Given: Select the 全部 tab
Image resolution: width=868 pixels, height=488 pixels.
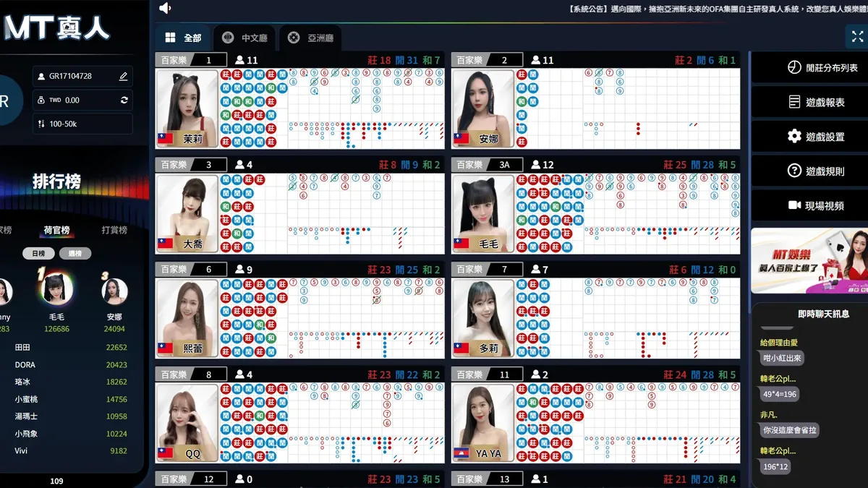Looking at the screenshot, I should tap(183, 38).
